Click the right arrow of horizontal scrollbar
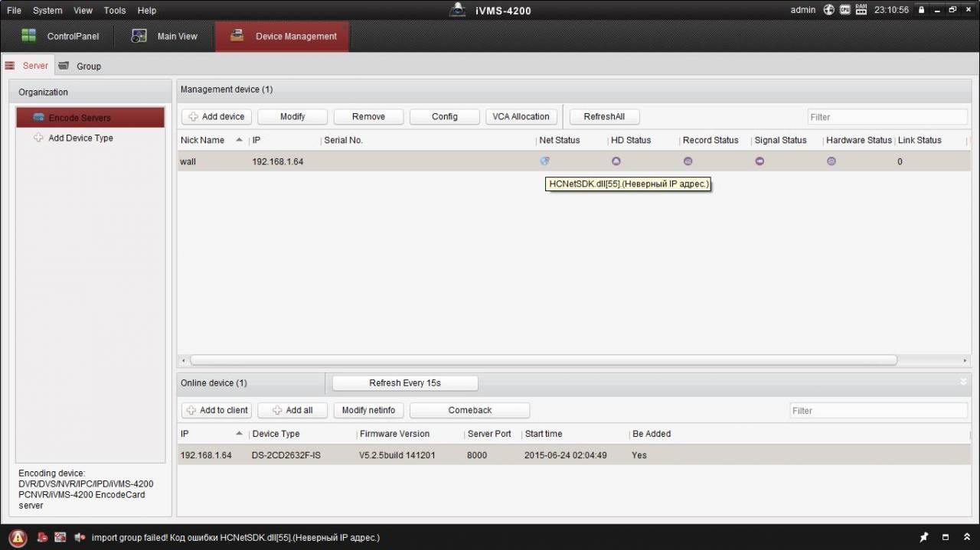This screenshot has width=980, height=550. click(965, 360)
